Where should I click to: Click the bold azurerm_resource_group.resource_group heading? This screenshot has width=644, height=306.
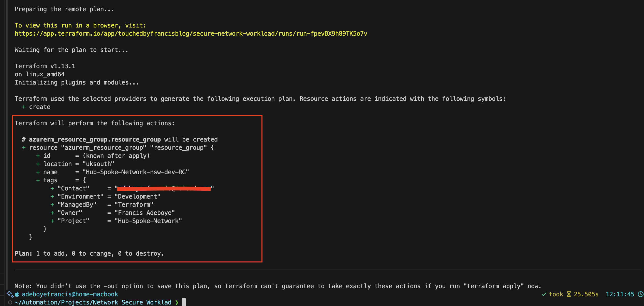(95, 139)
